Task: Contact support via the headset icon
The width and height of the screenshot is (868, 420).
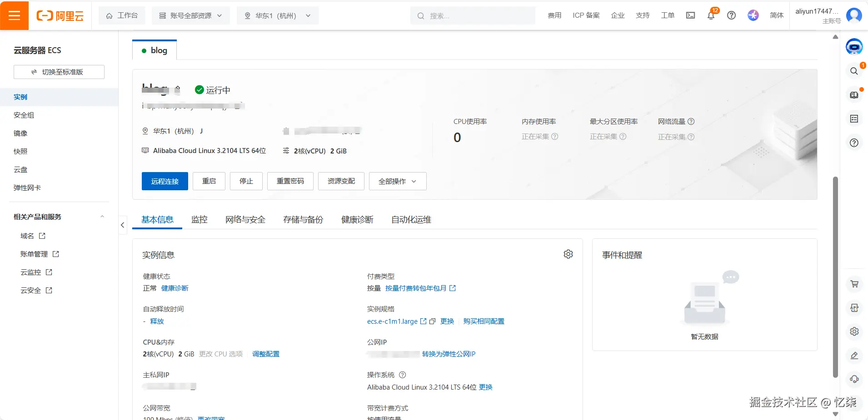Action: click(x=854, y=379)
